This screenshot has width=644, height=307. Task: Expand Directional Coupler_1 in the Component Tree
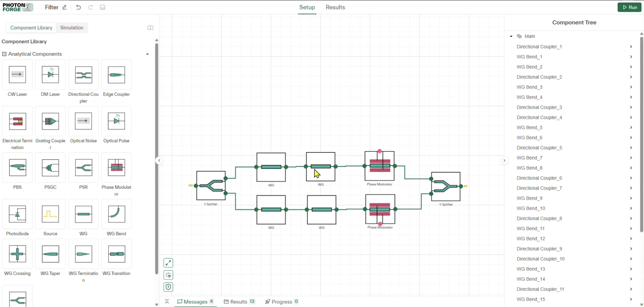(x=631, y=47)
